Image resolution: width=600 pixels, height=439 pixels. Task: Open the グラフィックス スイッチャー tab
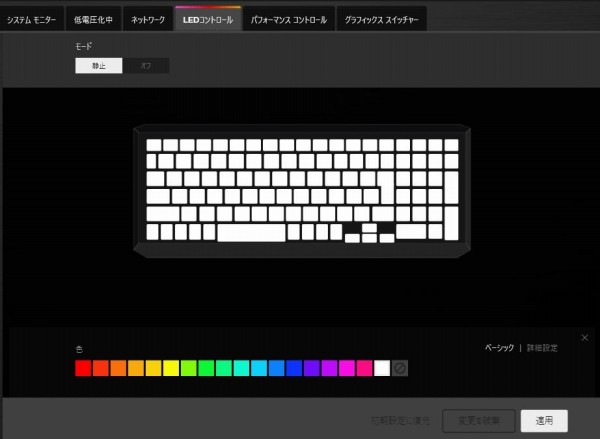pos(381,19)
